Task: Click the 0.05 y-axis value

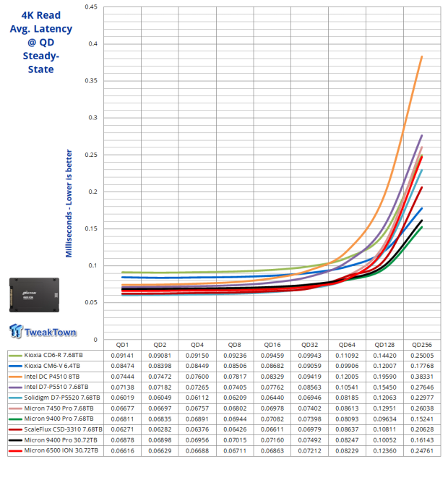Action: pos(91,302)
